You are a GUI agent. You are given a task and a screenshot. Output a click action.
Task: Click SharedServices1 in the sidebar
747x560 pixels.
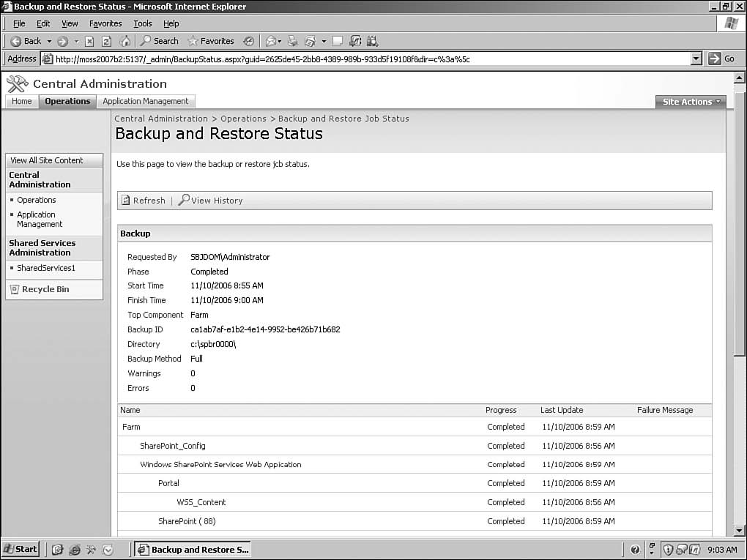(46, 268)
